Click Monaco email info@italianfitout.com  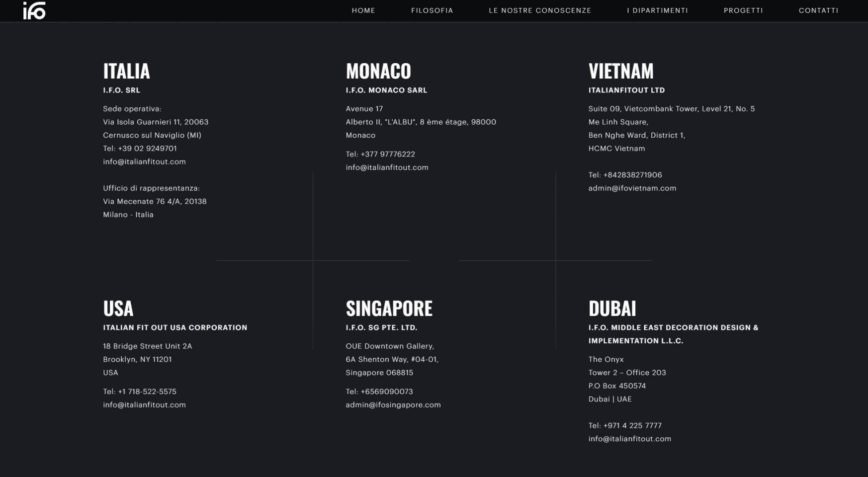[x=387, y=167]
